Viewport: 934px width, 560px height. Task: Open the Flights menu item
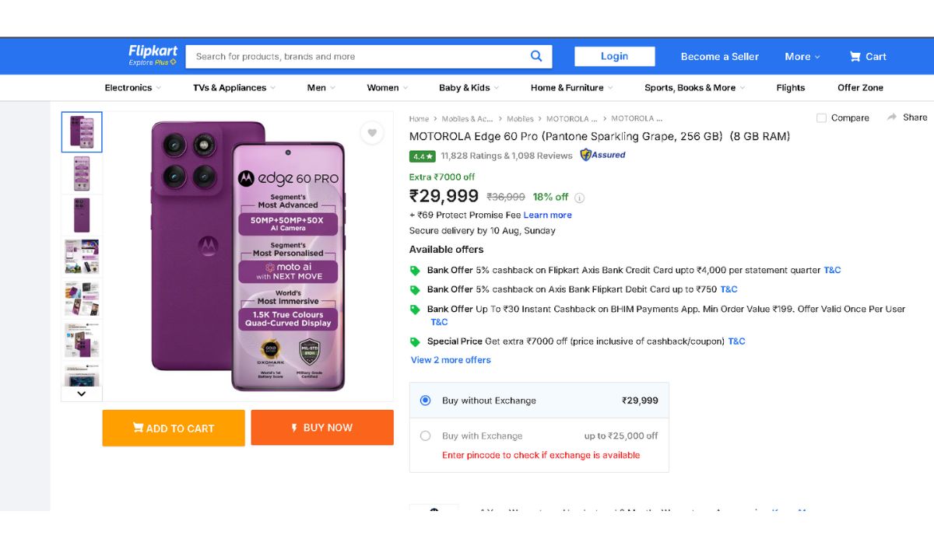pos(790,88)
